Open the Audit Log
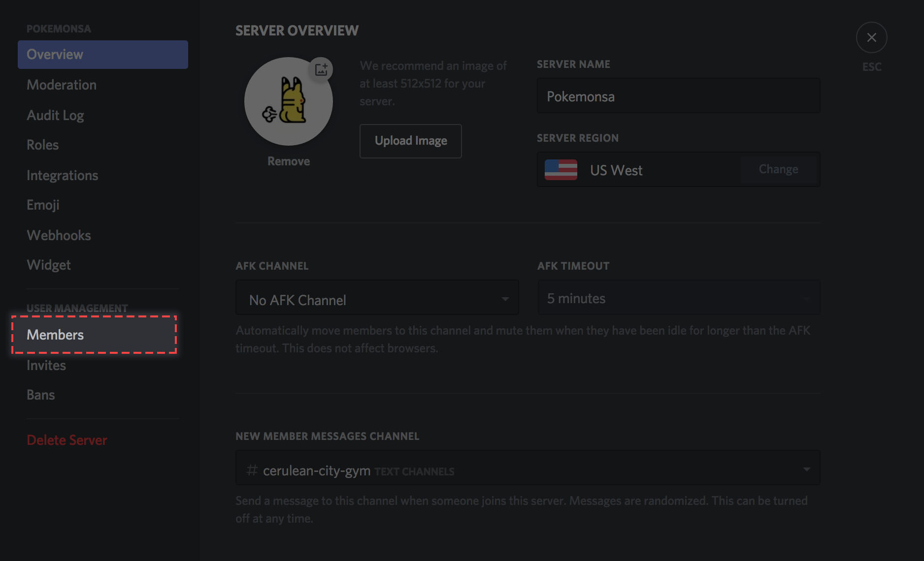Screen dimensions: 924x561 coord(55,115)
